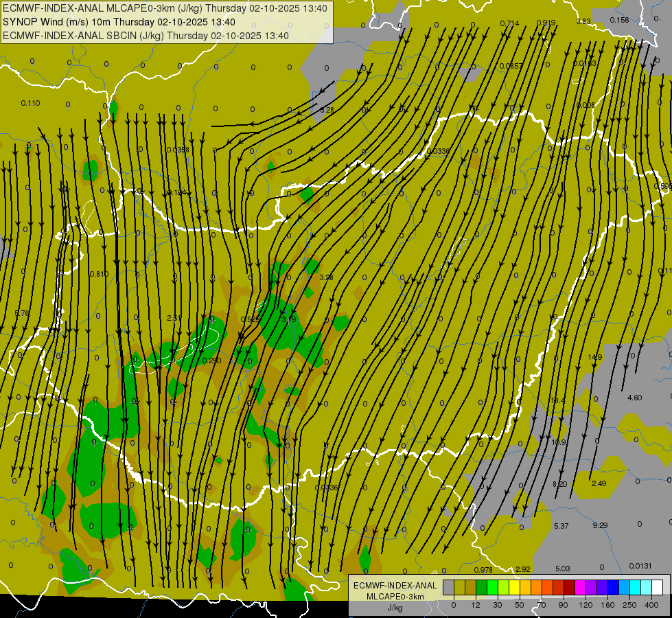Click the map value '5.03'
The height and width of the screenshot is (618, 672).
coord(563,569)
